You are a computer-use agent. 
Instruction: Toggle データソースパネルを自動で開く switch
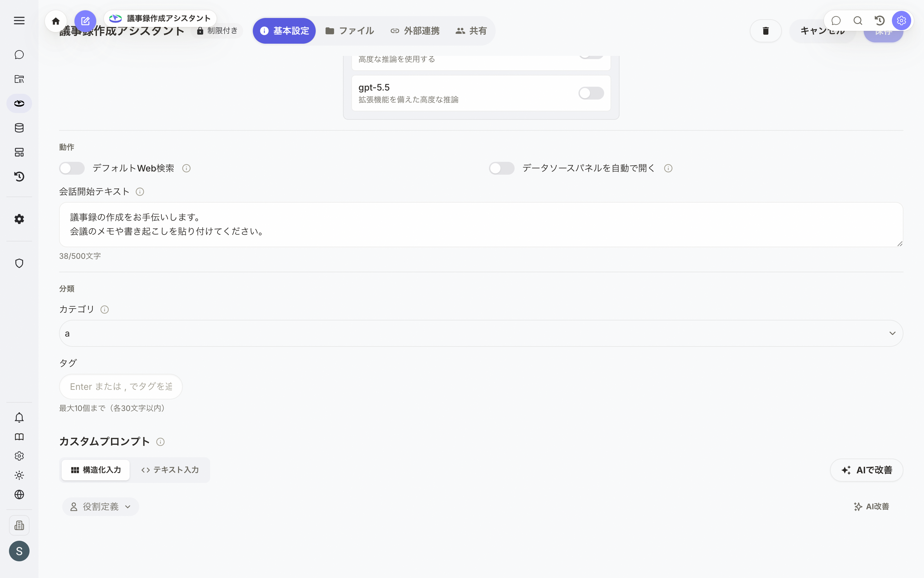[x=502, y=168]
